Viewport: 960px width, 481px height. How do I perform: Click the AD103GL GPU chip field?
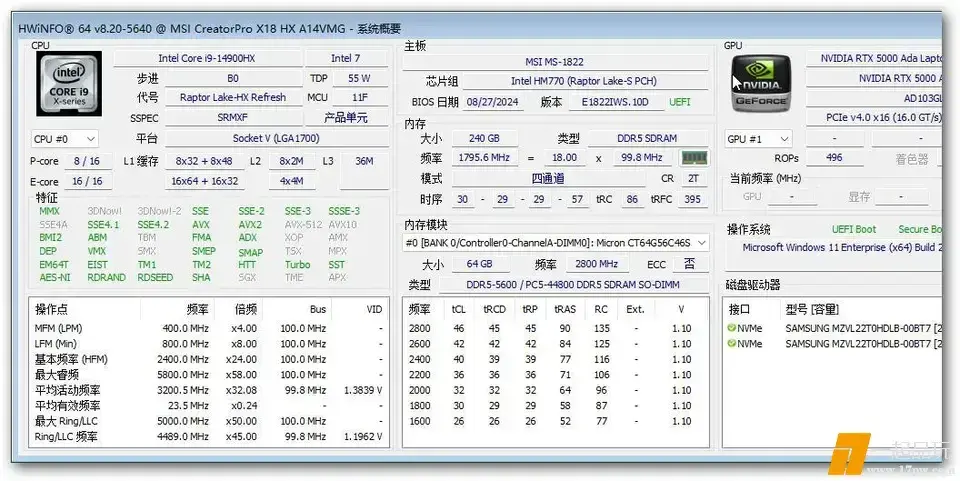(876, 98)
